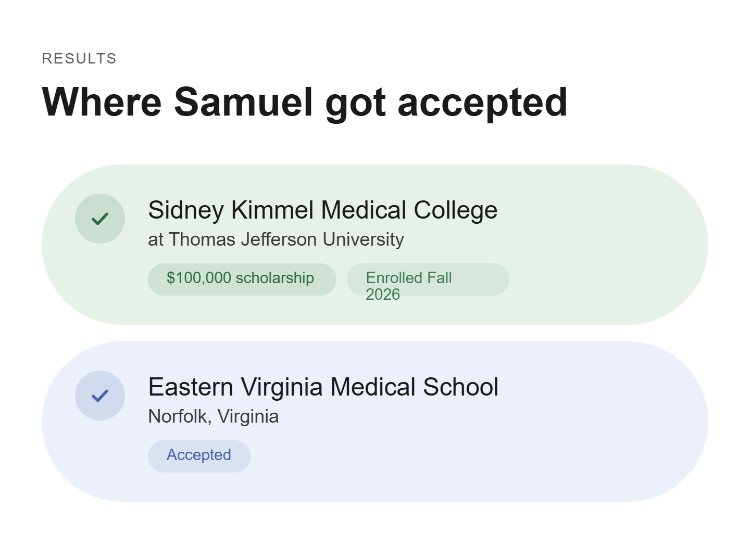This screenshot has height=560, width=750.
Task: Open Eastern Virginia Medical School title
Action: click(x=323, y=387)
